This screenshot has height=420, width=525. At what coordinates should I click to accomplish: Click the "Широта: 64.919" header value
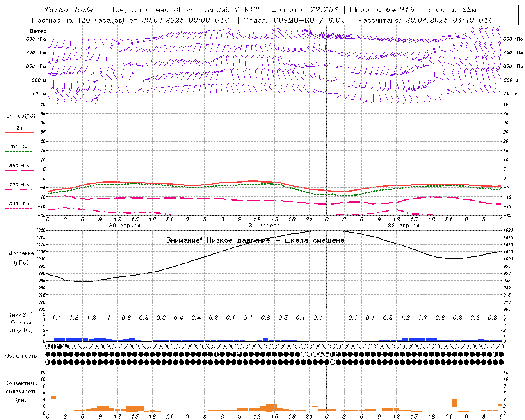point(382,10)
